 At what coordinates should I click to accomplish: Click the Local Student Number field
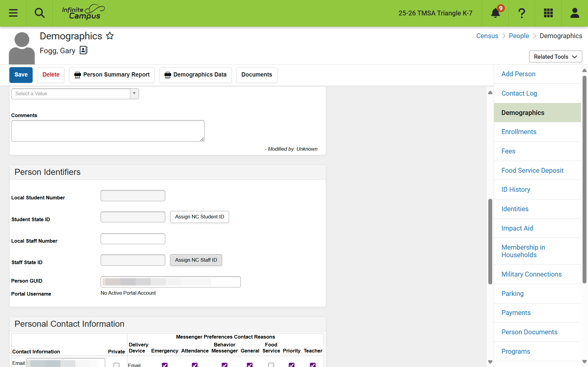[x=133, y=195]
